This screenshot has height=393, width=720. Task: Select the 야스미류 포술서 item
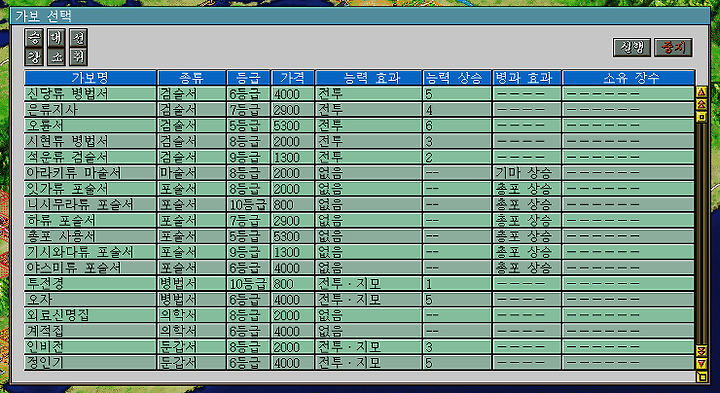(x=359, y=268)
